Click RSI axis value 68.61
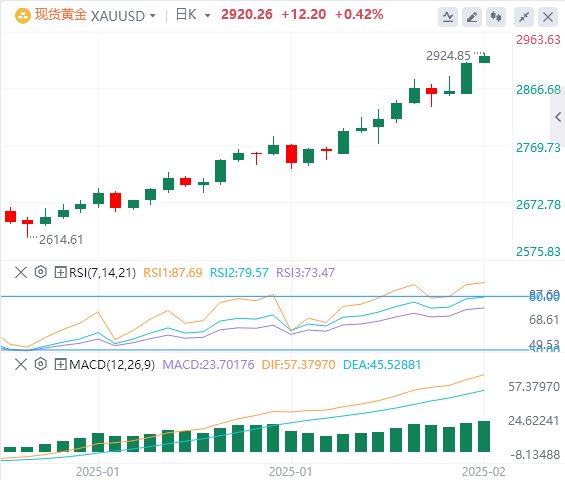 [544, 320]
